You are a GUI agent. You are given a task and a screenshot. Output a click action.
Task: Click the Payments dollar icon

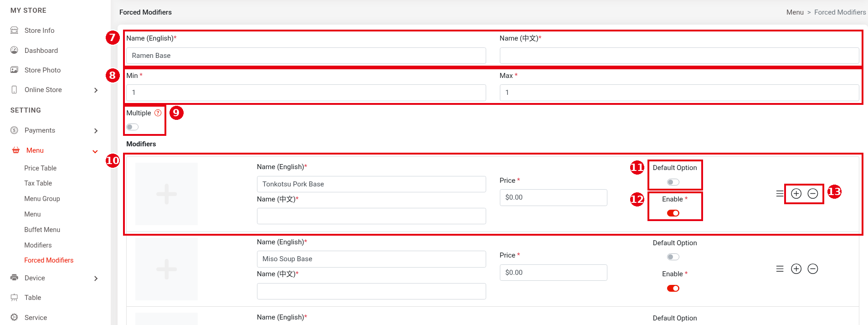point(15,130)
